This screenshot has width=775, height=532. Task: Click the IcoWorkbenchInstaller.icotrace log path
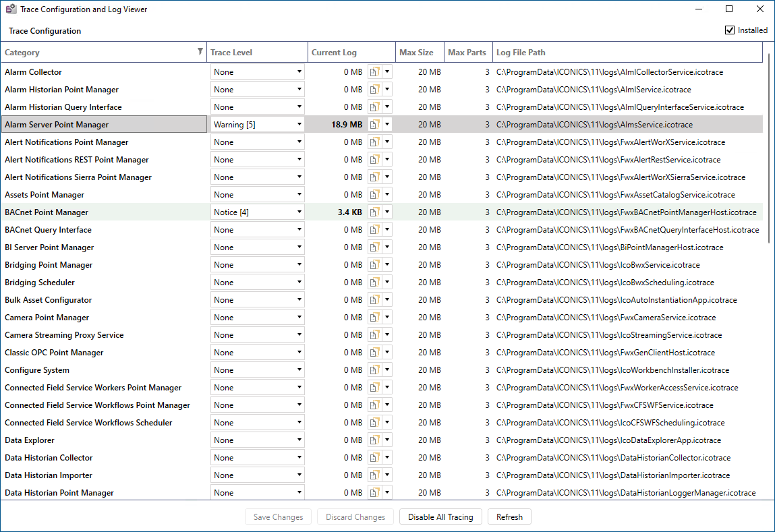613,370
